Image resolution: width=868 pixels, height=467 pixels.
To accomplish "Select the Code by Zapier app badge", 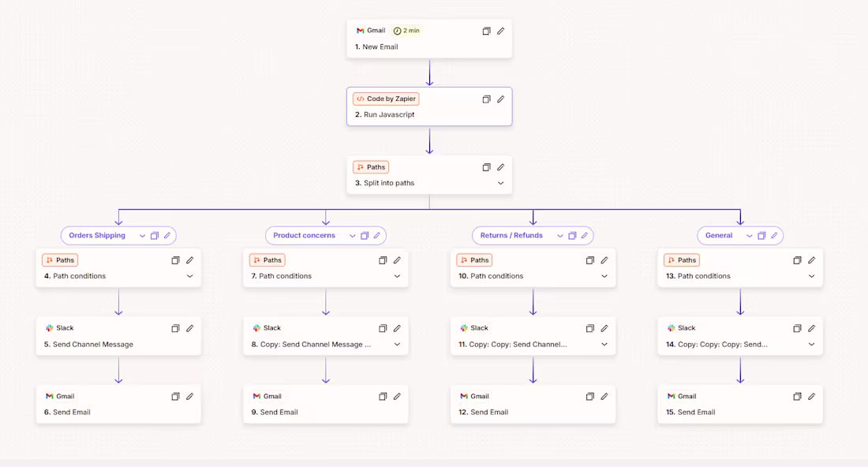I will (387, 99).
